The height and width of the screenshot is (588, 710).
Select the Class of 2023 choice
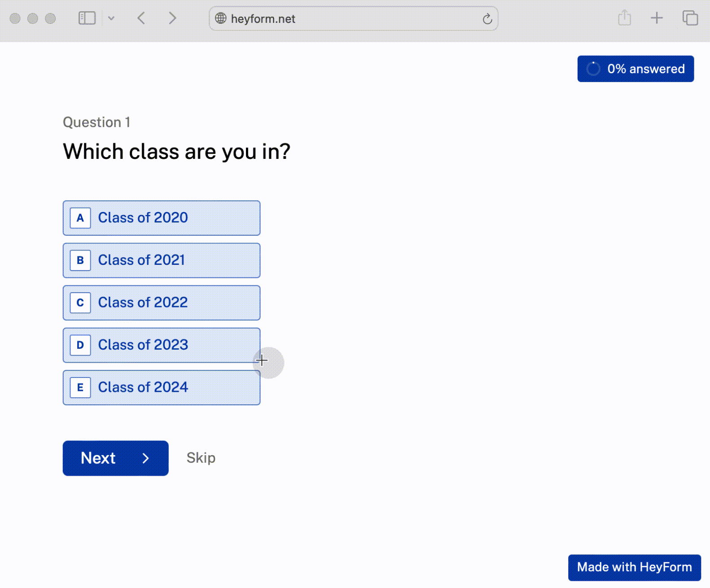162,345
